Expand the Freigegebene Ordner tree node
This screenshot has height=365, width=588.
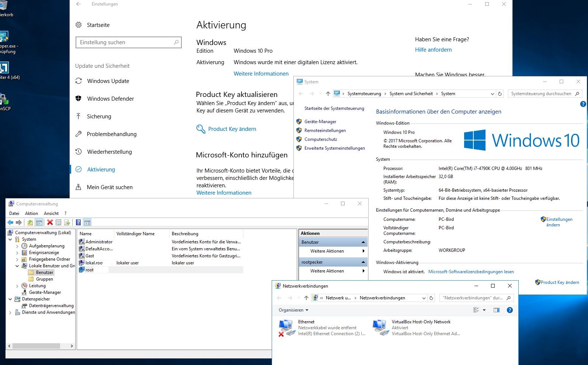tap(17, 259)
